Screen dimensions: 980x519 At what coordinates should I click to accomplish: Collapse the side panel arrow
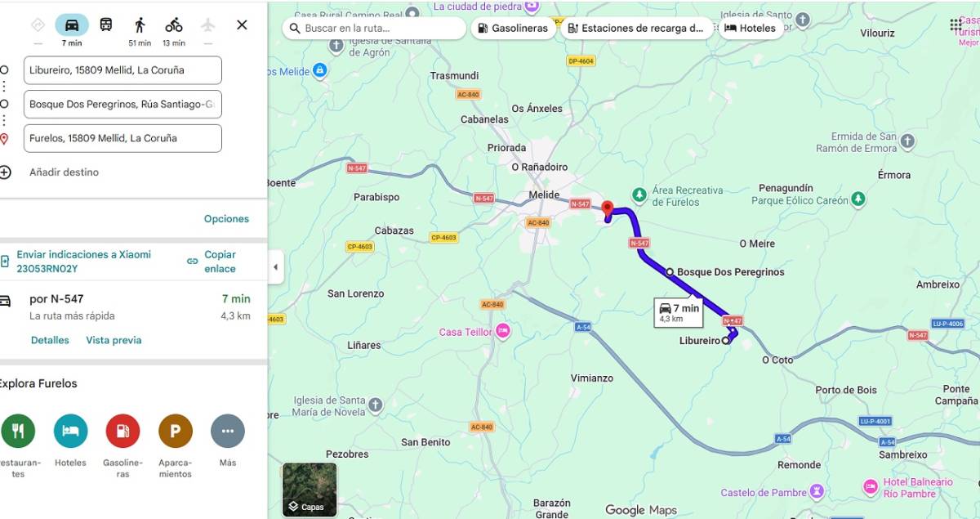click(x=275, y=267)
